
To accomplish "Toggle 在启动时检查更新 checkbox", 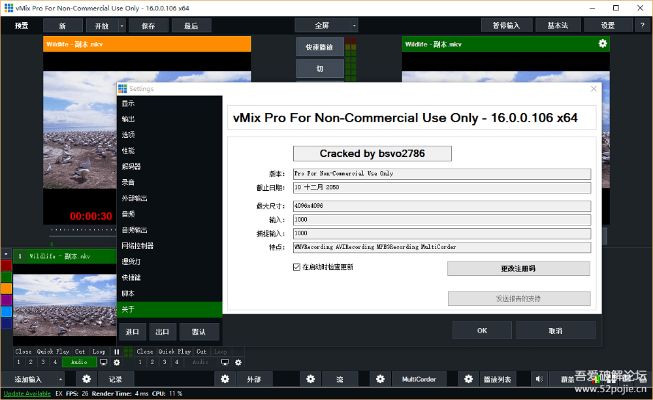I will coord(297,267).
